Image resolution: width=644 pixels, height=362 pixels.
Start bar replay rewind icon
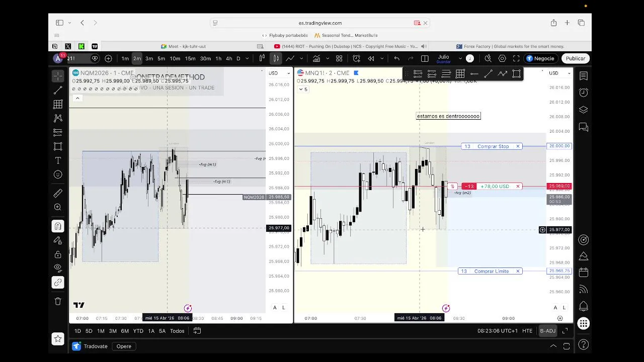371,58
